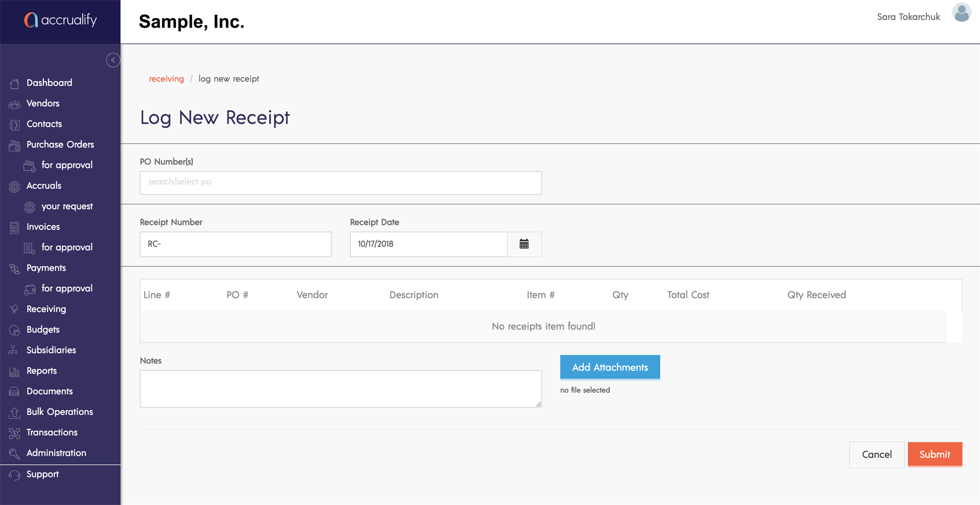The width and height of the screenshot is (980, 505).
Task: Open the user profile avatar
Action: tap(962, 13)
